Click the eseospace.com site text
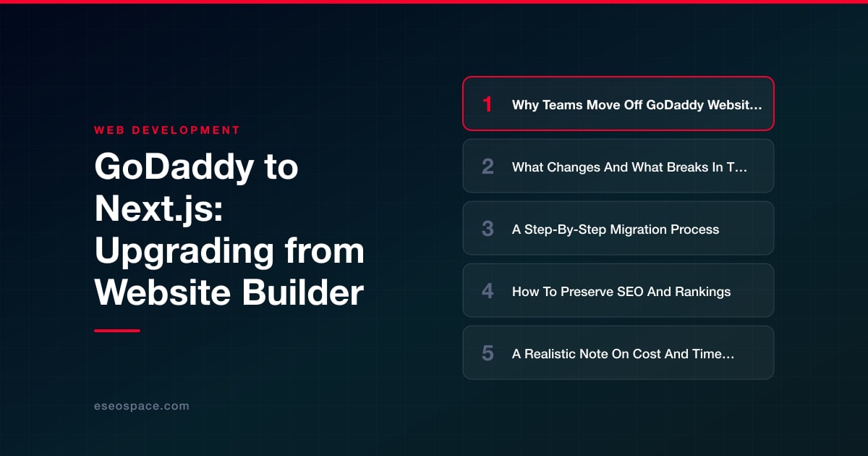Viewport: 868px width, 456px height. [142, 406]
